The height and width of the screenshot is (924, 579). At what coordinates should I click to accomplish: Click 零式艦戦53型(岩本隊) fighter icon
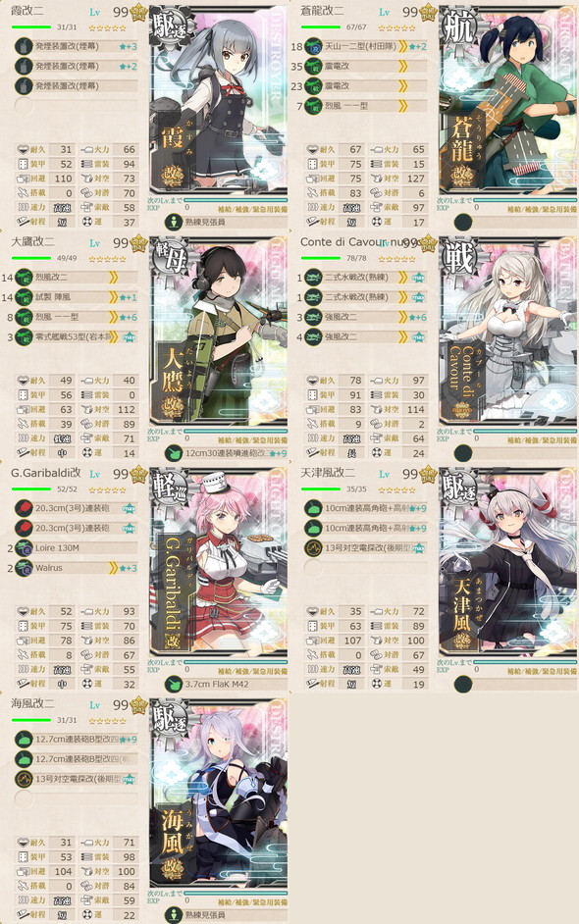(24, 337)
